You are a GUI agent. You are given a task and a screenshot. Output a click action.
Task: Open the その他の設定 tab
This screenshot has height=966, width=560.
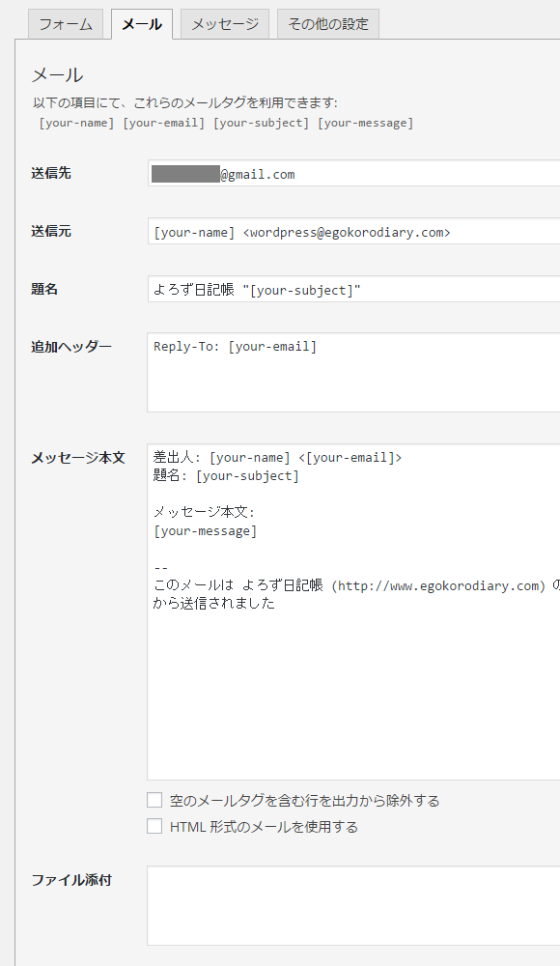pos(327,24)
